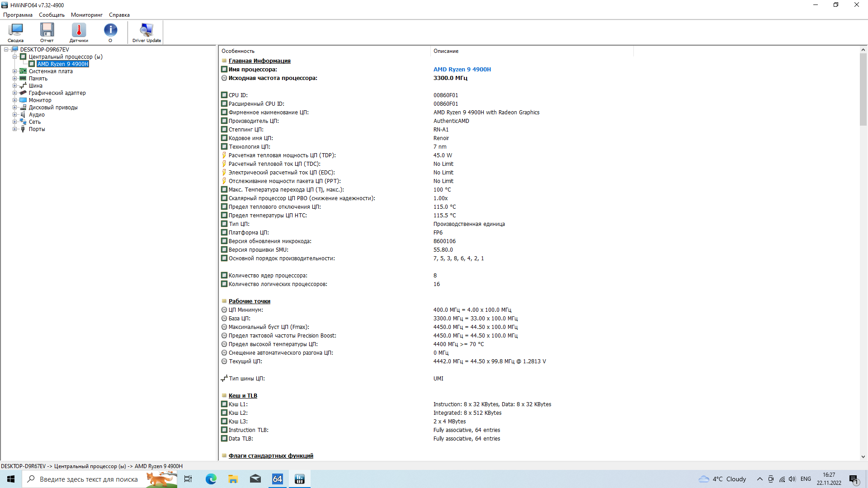
Task: Select the Сеть tree item
Action: (x=35, y=122)
